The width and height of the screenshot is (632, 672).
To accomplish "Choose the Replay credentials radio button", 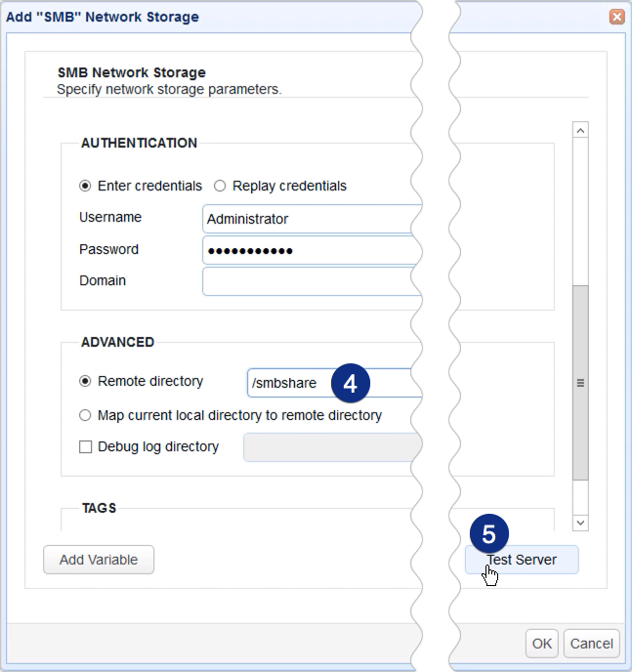I will point(220,186).
